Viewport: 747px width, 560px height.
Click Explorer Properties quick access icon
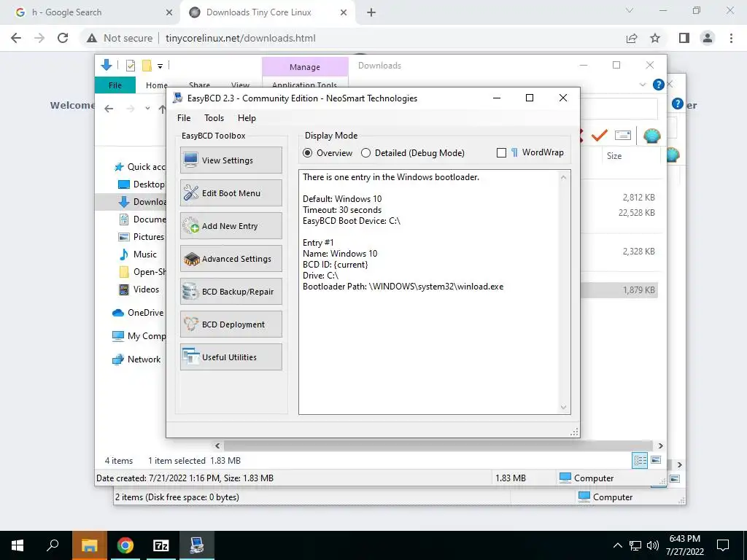pyautogui.click(x=131, y=66)
